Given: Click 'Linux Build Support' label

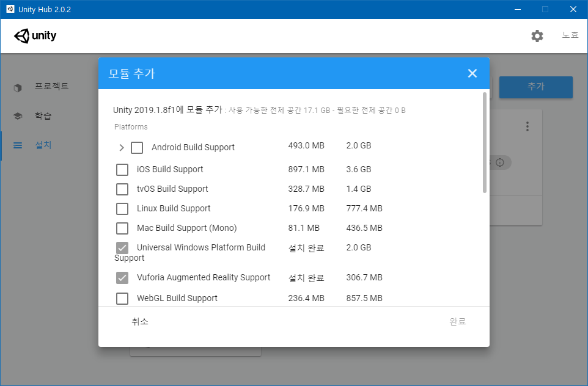Looking at the screenshot, I should (174, 208).
